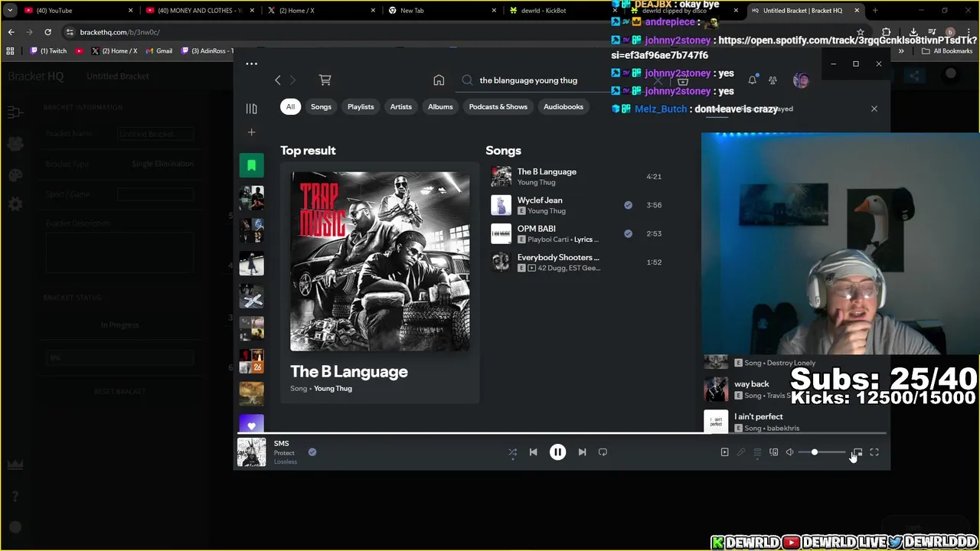Screen dimensions: 980x551
Task: Open the Chrome tab search dropdown
Action: (x=9, y=11)
